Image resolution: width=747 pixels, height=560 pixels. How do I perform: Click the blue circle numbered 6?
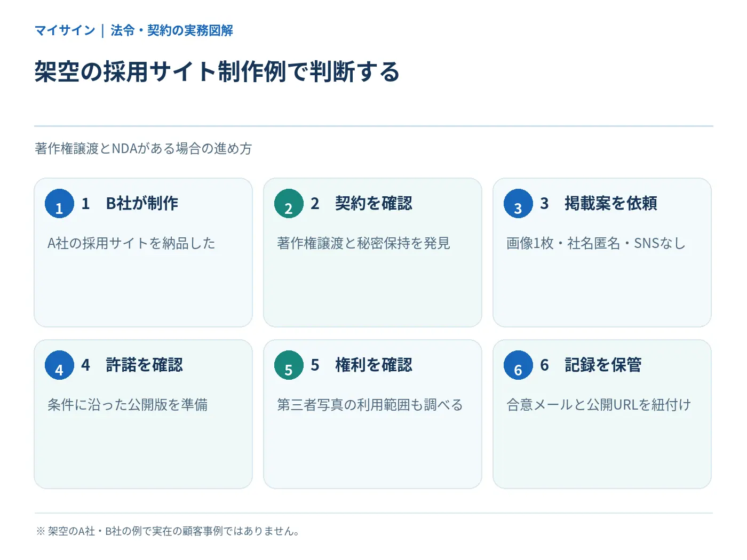518,365
